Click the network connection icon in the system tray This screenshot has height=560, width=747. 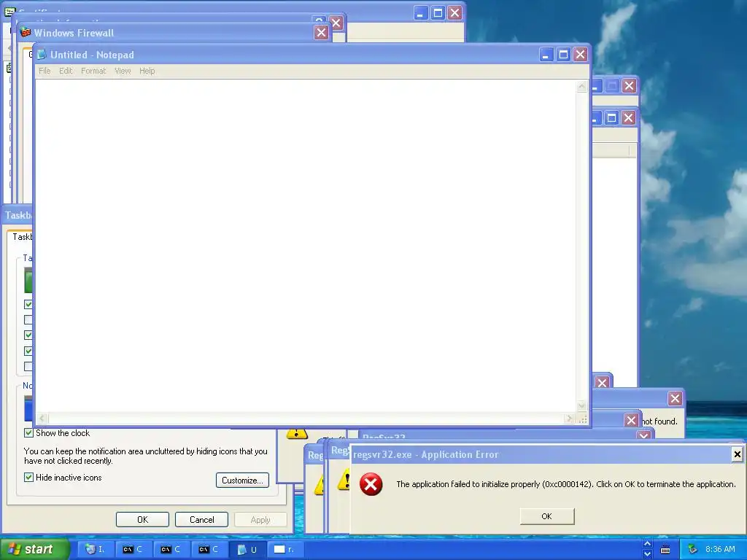click(692, 550)
